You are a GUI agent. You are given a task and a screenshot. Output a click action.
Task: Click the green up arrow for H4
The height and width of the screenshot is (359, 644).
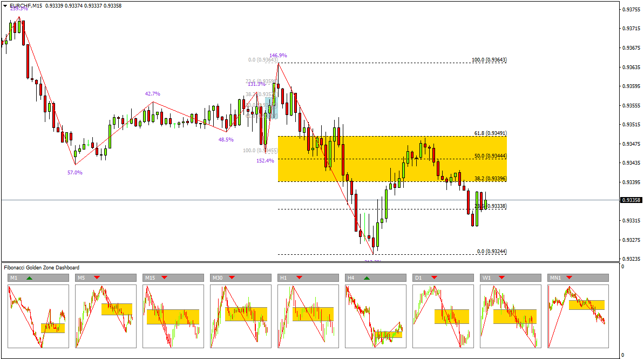[x=367, y=277]
